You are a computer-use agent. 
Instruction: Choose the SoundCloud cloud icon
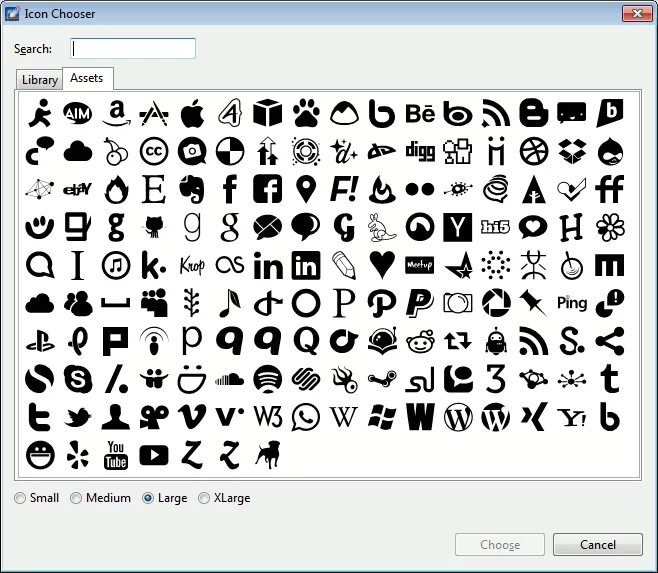pos(230,379)
